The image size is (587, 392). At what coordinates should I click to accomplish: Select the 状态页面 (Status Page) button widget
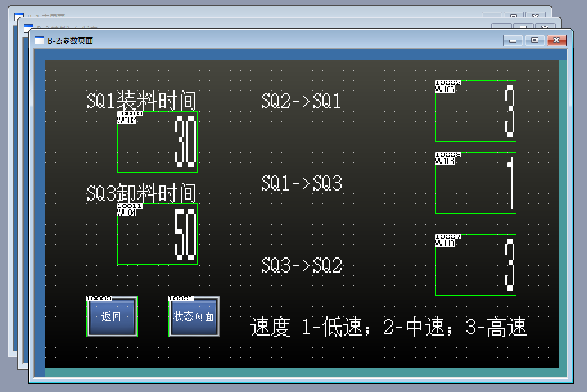tap(194, 316)
